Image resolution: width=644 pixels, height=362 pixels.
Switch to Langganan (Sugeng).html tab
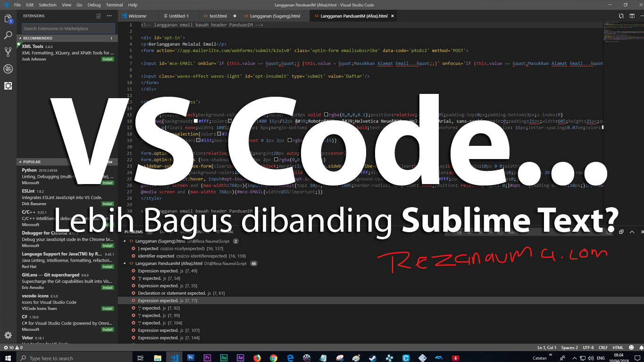[x=275, y=16]
